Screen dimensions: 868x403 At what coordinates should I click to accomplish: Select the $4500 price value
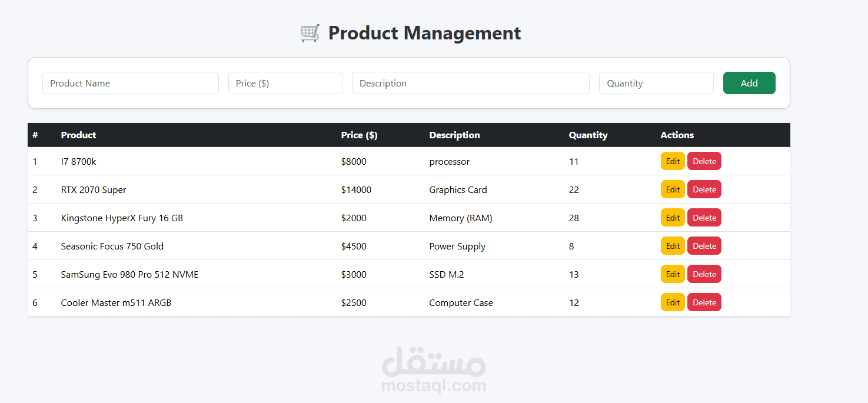(x=354, y=247)
